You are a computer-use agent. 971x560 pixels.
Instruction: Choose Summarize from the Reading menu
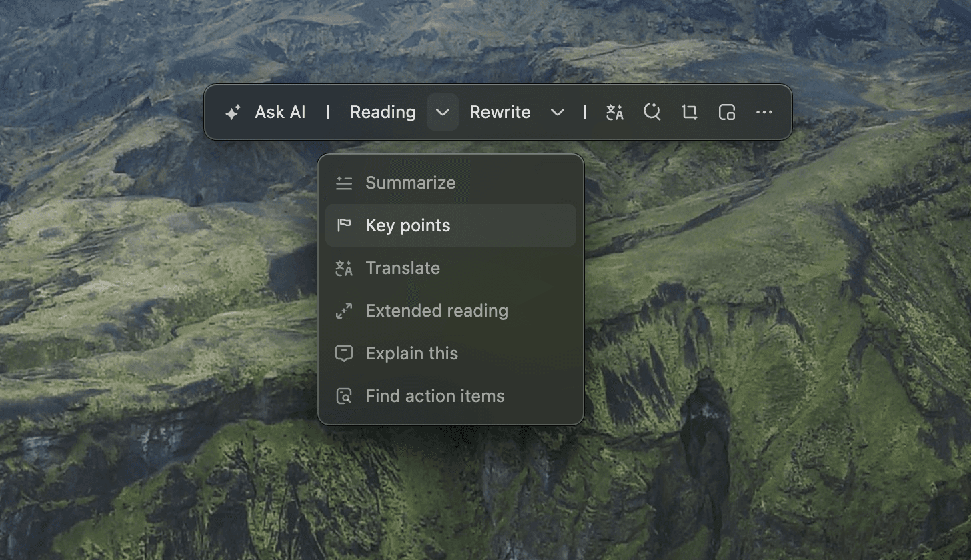(410, 183)
